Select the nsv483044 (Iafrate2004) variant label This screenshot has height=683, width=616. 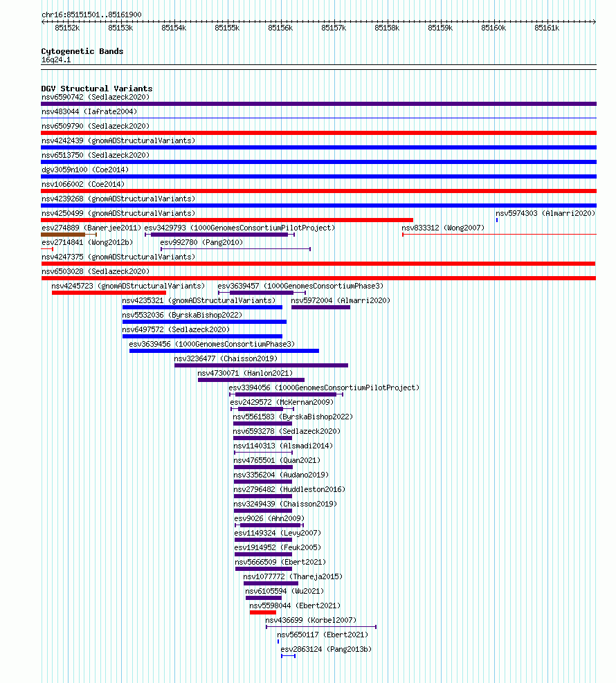tap(89, 111)
